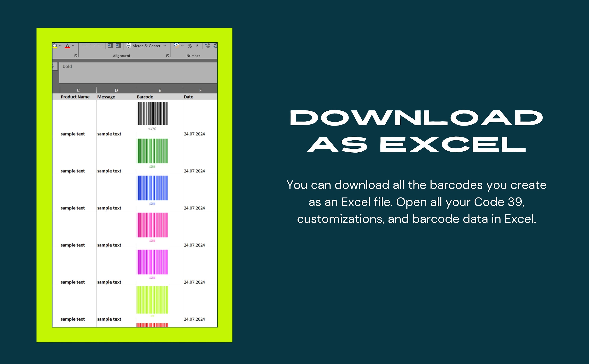Expand the Merge & Center dropdown
The width and height of the screenshot is (589, 364).
pyautogui.click(x=165, y=46)
